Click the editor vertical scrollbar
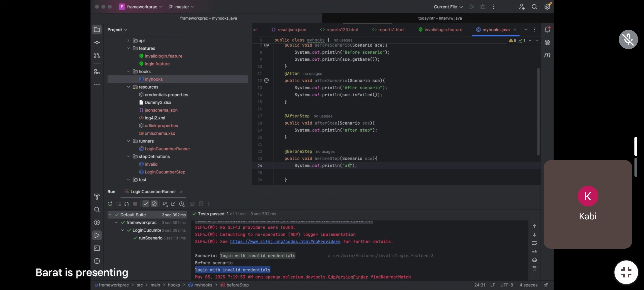Screen dimensions: 644x290 click(x=538, y=111)
